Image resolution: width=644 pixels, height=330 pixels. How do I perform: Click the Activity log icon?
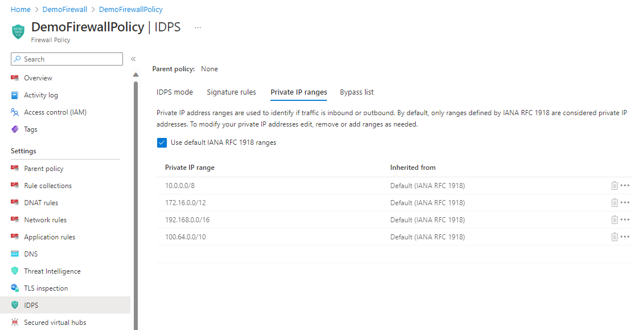pos(15,95)
